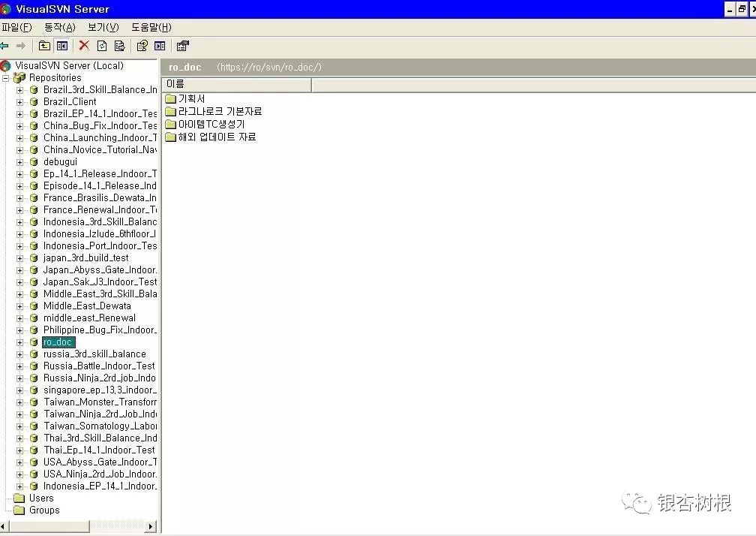Expand the Philippine_Bug_Fix_Indoor repository node

click(x=19, y=330)
